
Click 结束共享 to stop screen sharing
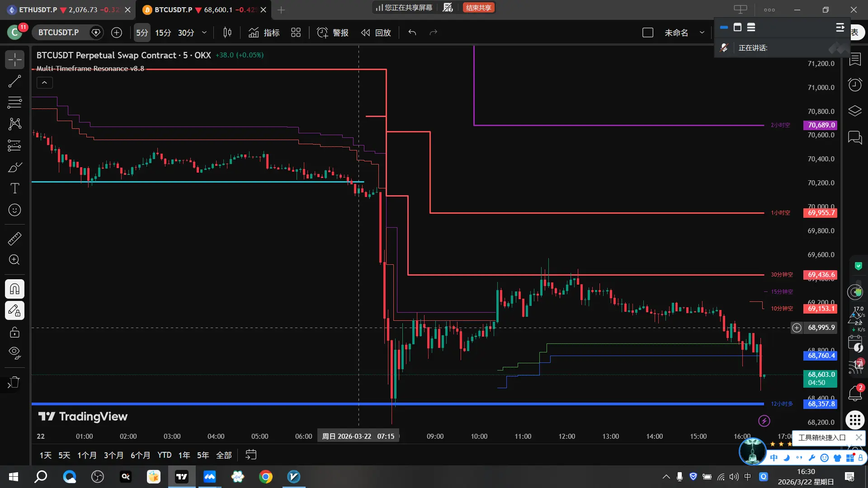tap(478, 8)
